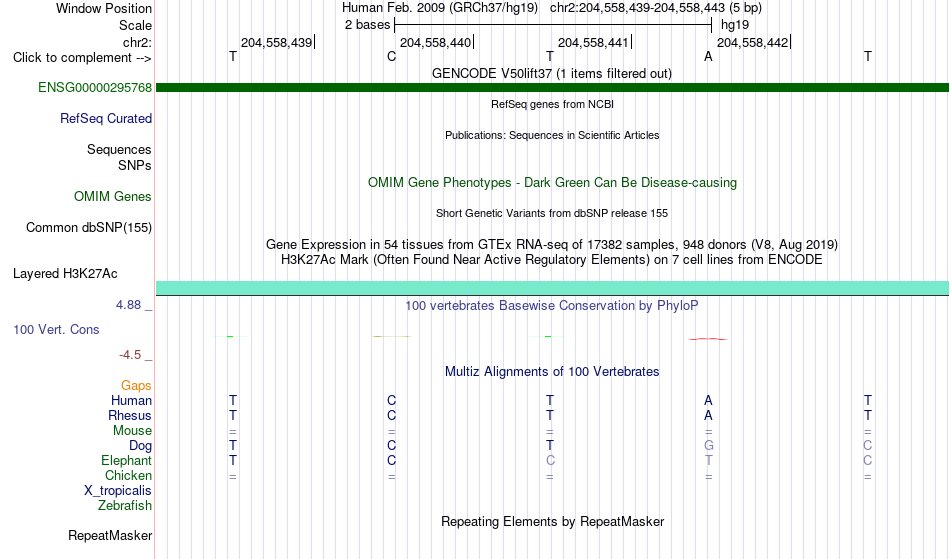
Task: Click the Scale track label
Action: click(x=136, y=26)
